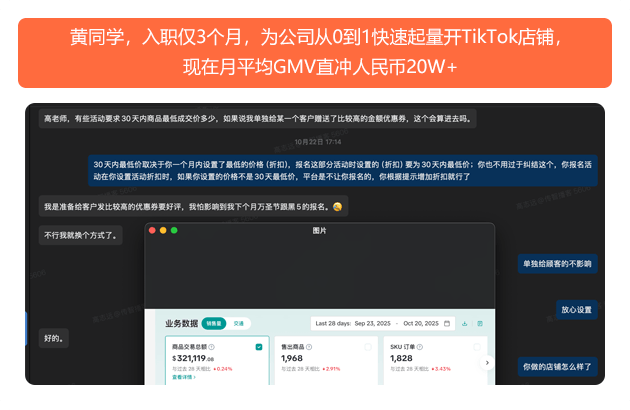Open the report icon at far right
This screenshot has width=630, height=410.
(480, 324)
